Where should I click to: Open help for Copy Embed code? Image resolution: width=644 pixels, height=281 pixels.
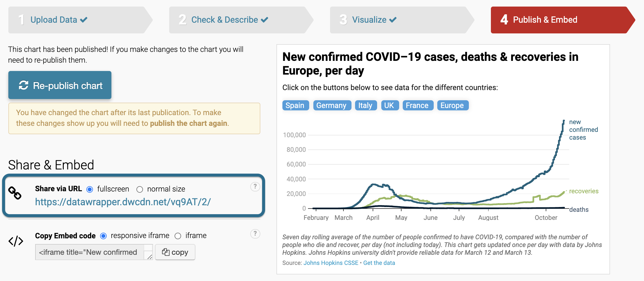point(255,234)
